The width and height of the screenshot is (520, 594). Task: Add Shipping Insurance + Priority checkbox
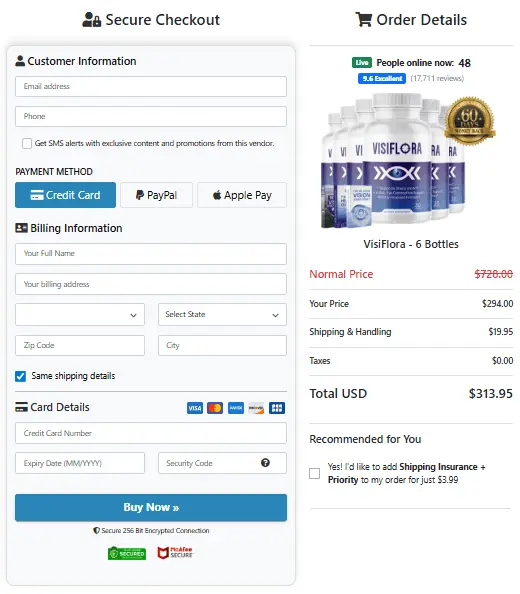coord(314,473)
